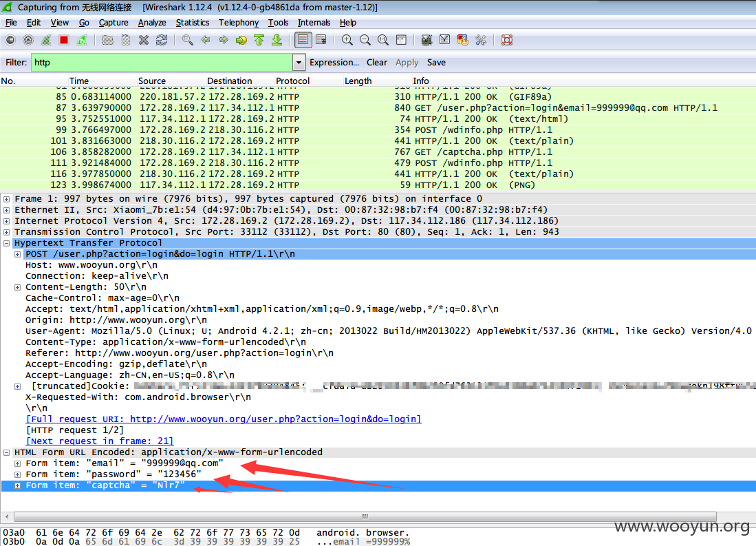The height and width of the screenshot is (546, 756).
Task: Open the capture interfaces list icon
Action: (10, 40)
